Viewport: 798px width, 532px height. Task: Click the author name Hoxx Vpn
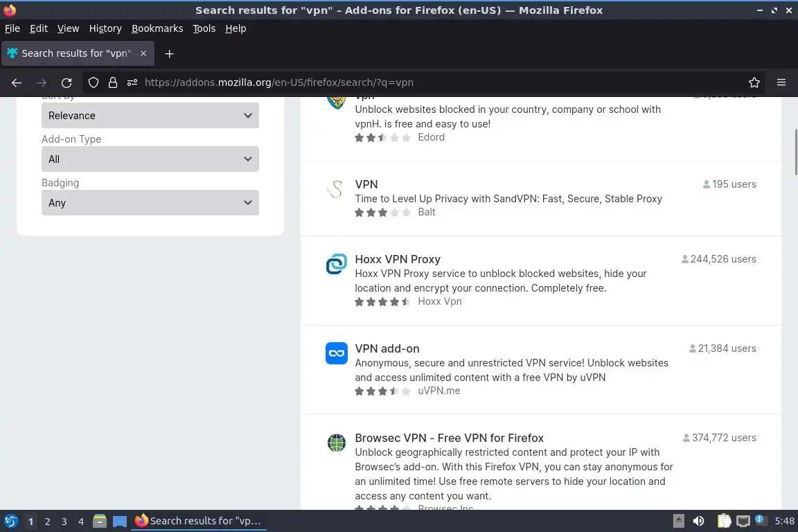tap(440, 301)
